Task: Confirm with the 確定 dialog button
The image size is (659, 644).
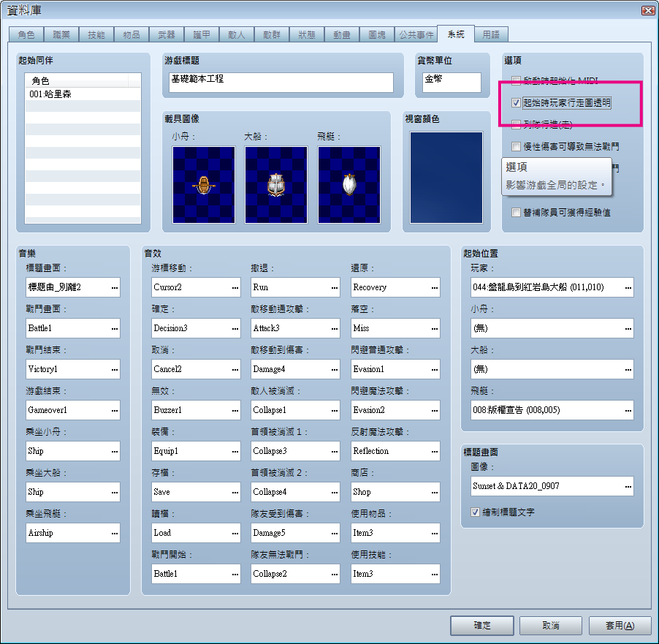Action: click(x=482, y=626)
